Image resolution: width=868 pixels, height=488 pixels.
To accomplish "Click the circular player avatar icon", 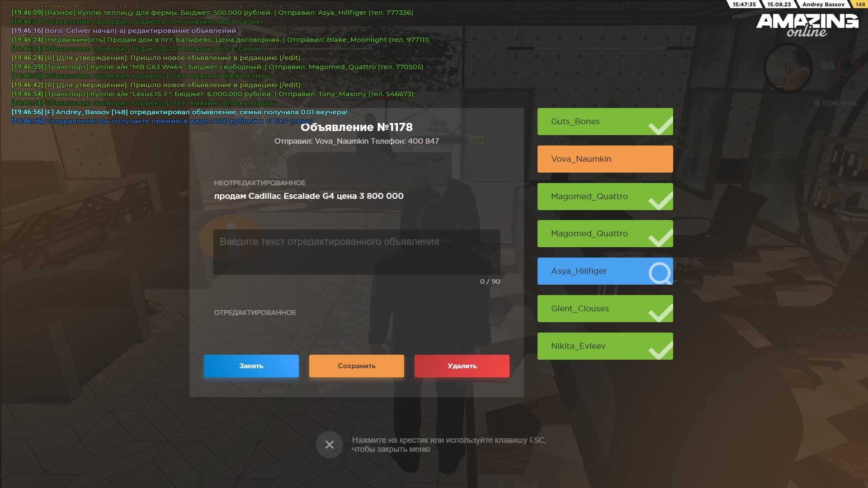I will 788,68.
